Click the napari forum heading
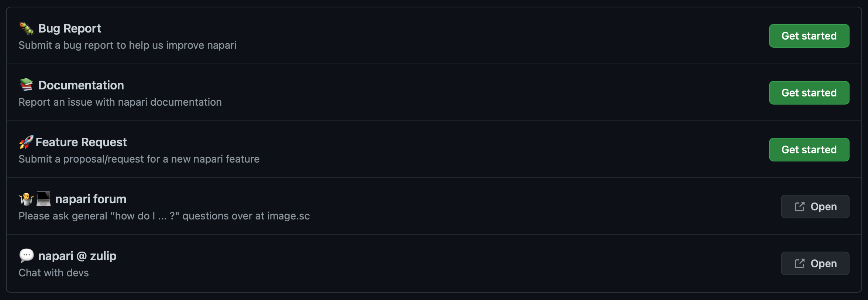This screenshot has height=300, width=868. click(91, 199)
